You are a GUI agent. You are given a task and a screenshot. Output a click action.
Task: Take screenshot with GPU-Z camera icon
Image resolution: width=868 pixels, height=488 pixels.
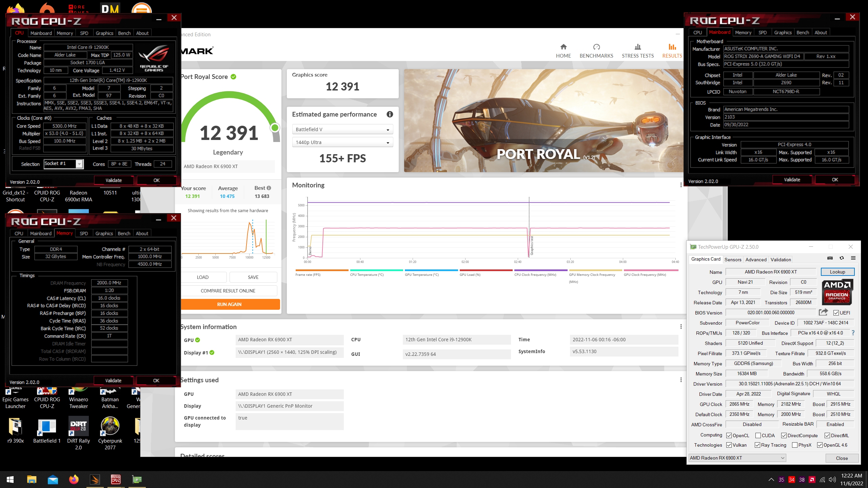click(x=830, y=258)
